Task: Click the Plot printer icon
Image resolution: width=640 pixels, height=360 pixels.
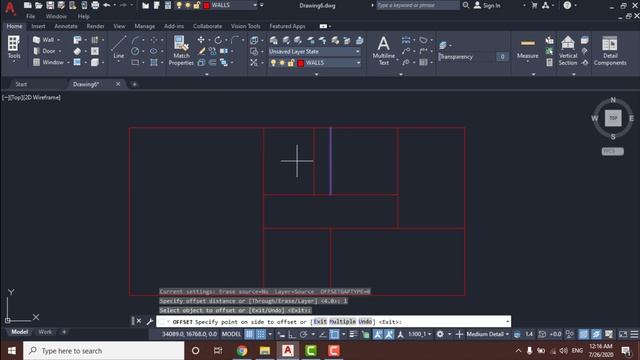Action: (x=95, y=5)
